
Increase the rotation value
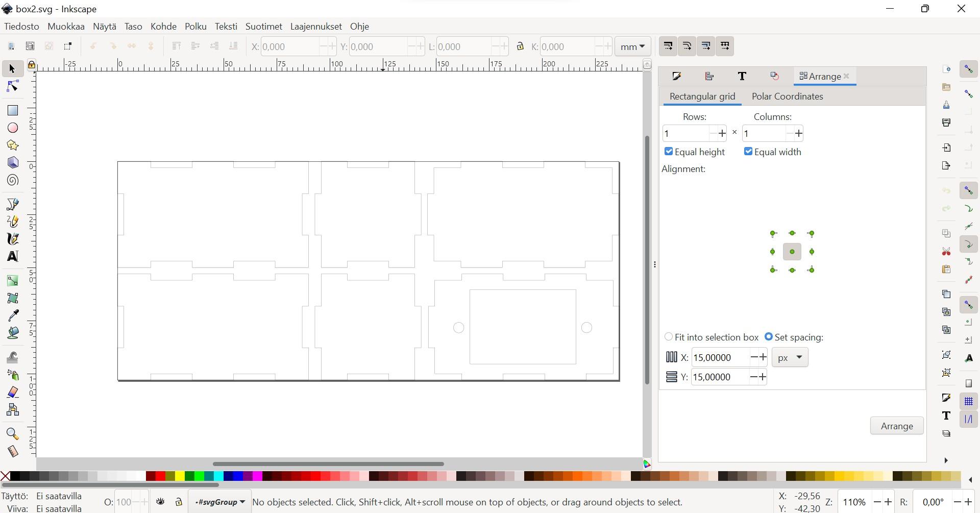tap(967, 502)
